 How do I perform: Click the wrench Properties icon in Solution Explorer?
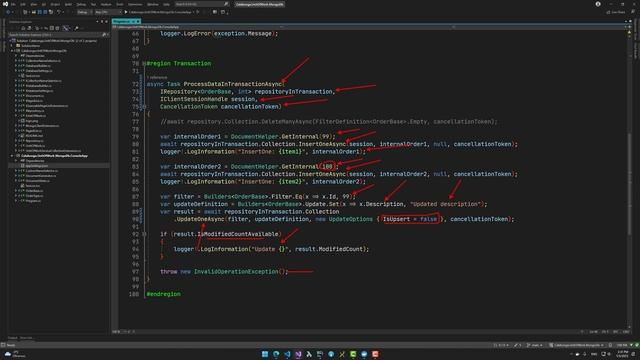coord(76,28)
